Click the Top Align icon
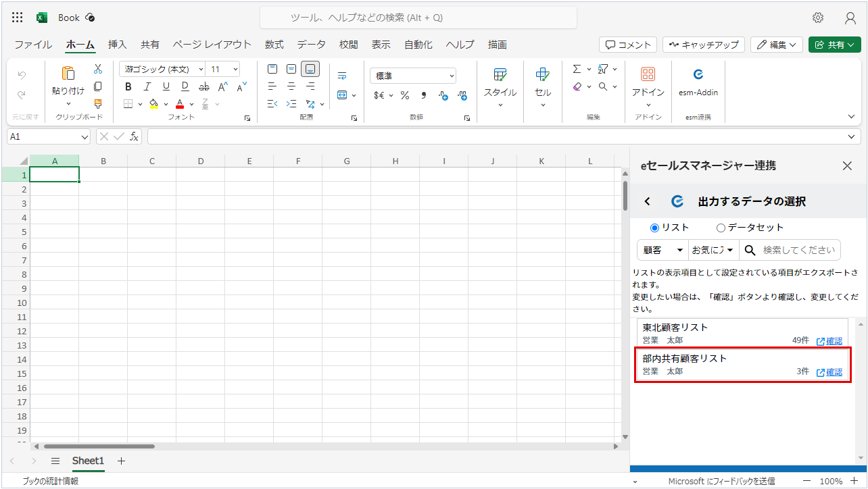 pos(272,69)
